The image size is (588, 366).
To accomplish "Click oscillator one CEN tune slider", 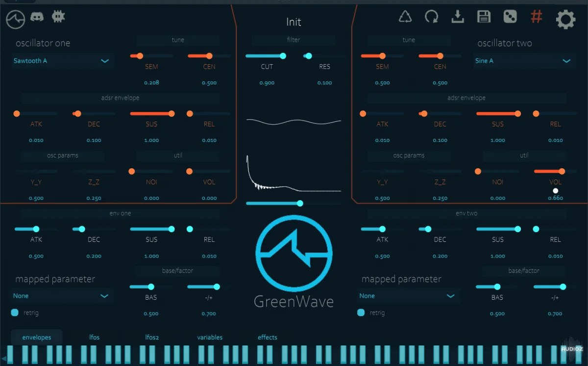I will (x=209, y=56).
